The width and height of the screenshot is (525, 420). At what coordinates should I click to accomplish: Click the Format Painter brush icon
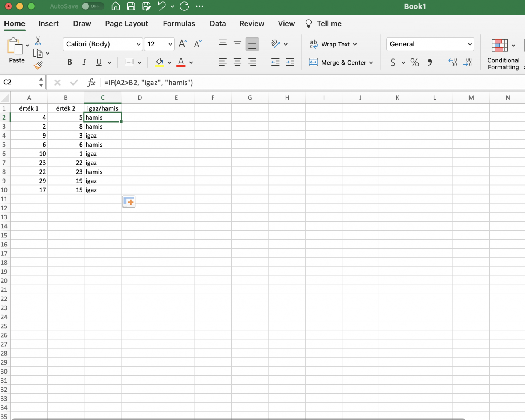coord(38,66)
